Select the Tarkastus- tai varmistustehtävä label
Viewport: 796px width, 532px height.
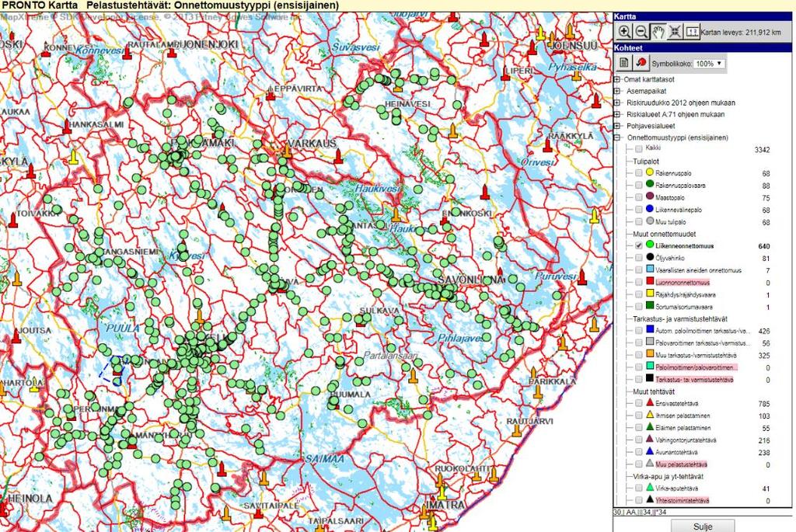coord(694,380)
